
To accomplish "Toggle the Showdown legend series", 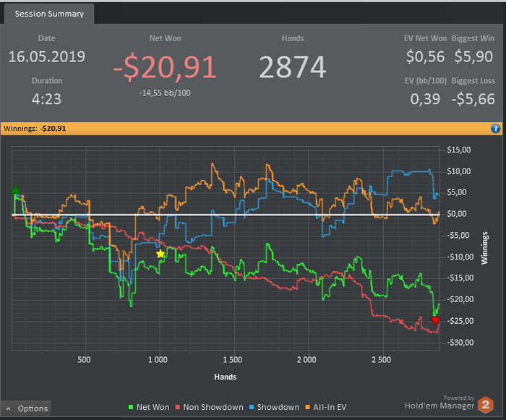I will pos(274,407).
